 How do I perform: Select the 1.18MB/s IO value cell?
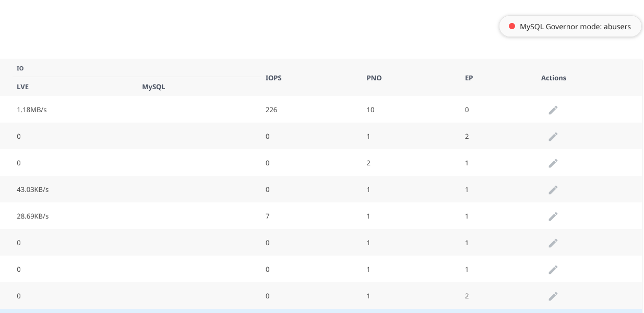(35, 110)
